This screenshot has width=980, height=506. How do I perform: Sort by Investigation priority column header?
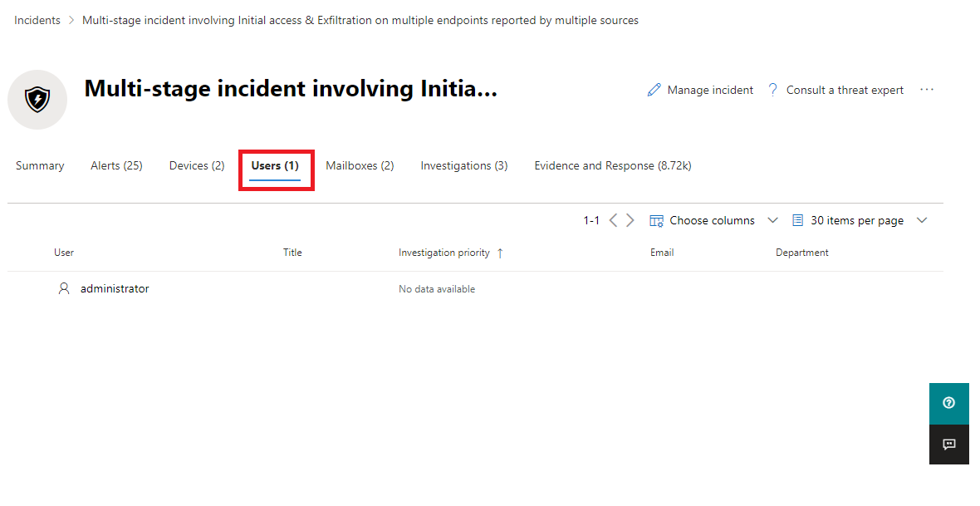point(444,253)
